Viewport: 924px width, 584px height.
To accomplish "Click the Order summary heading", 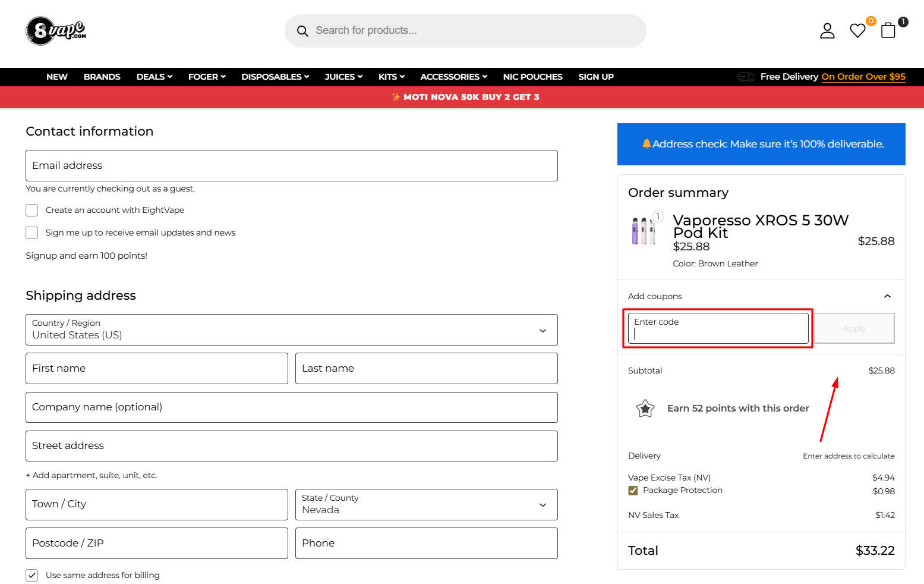I will tap(678, 193).
